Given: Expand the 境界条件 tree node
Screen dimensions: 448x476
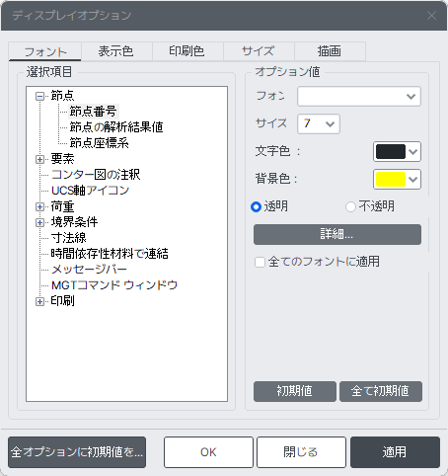Looking at the screenshot, I should [39, 222].
